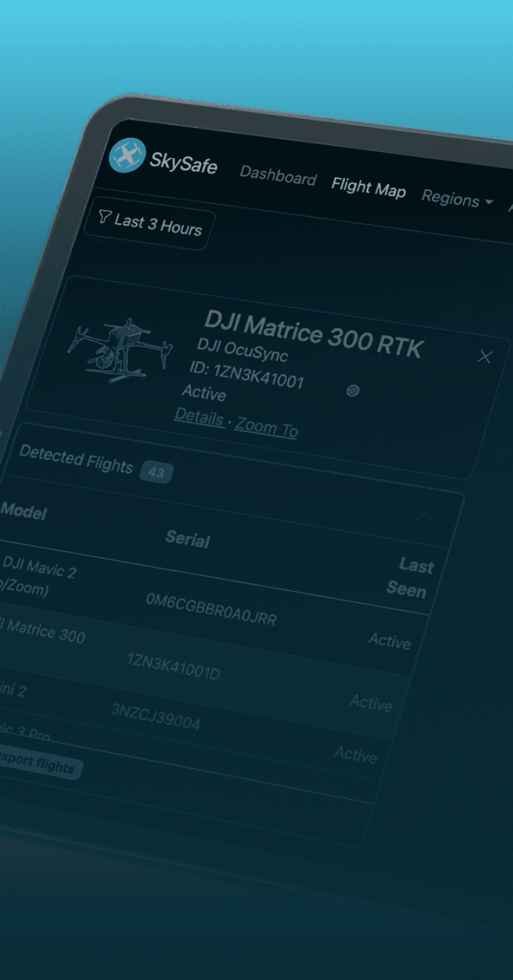Select serial 0M6CGBBR0A0JRR
This screenshot has width=513, height=980.
click(211, 609)
